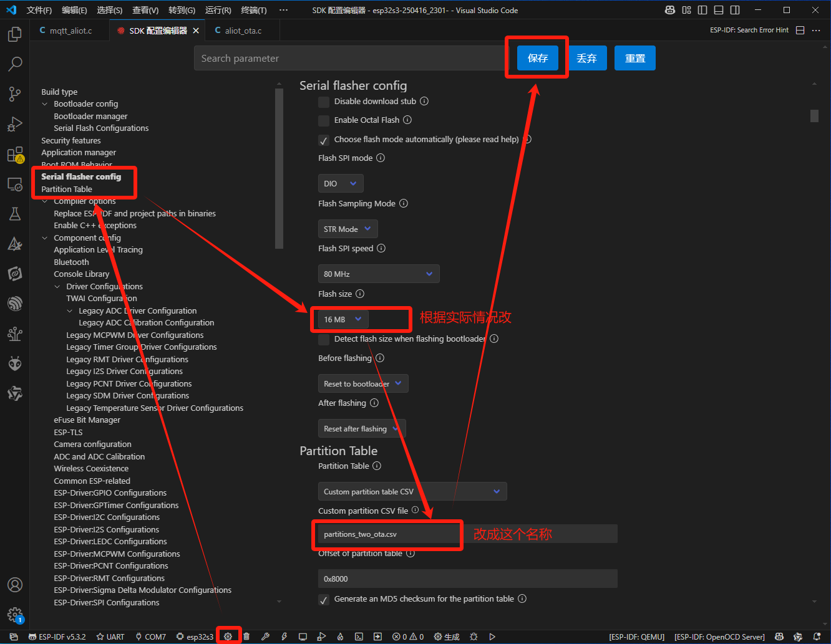Open the Explorer view in activity bar

point(15,34)
